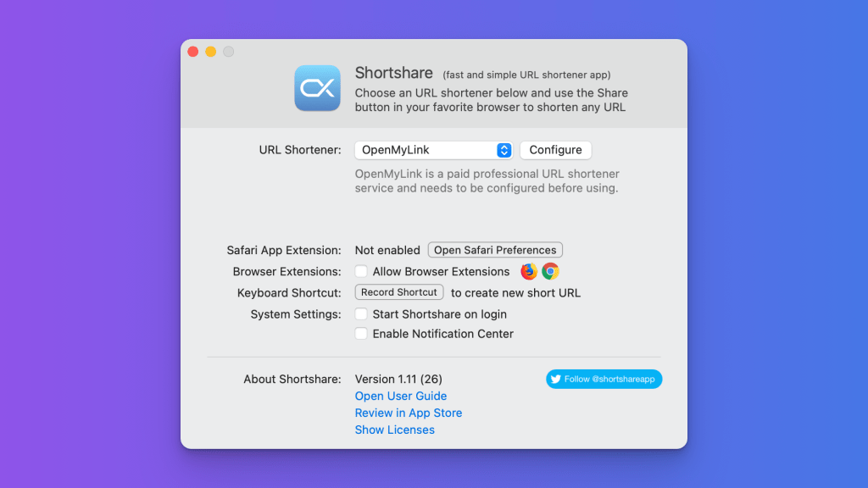Click Show Licenses link
Viewport: 868px width, 488px height.
pyautogui.click(x=395, y=430)
